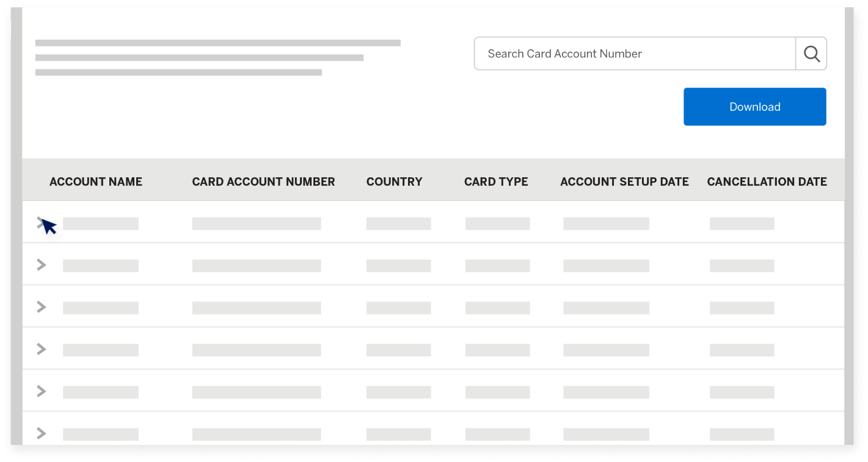Click the fourth row's card type cell
This screenshot has height=462, width=868.
[497, 350]
